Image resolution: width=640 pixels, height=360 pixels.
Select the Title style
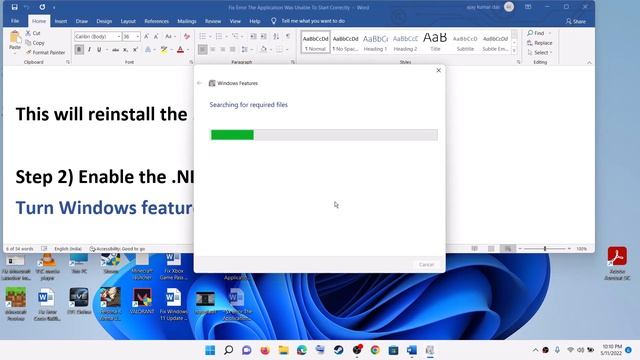coord(435,42)
